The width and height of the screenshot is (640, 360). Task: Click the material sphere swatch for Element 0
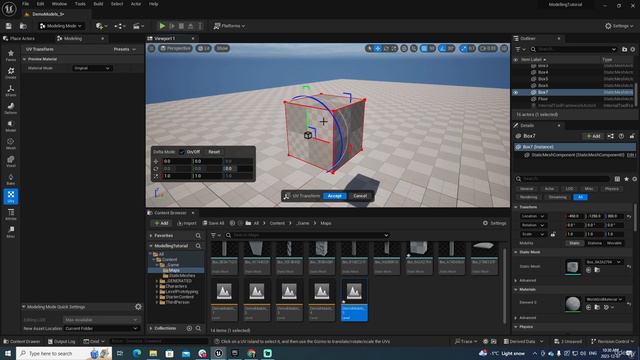coord(573,304)
